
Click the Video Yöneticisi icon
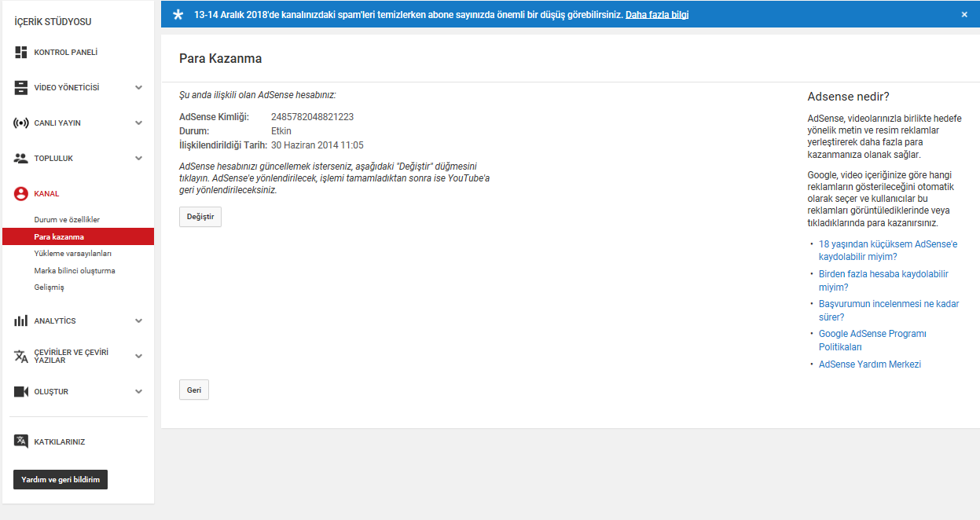pos(21,88)
